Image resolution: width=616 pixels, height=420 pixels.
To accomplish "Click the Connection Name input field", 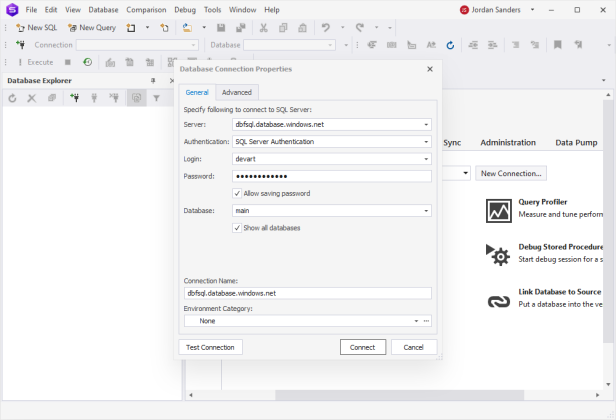I will coord(307,294).
